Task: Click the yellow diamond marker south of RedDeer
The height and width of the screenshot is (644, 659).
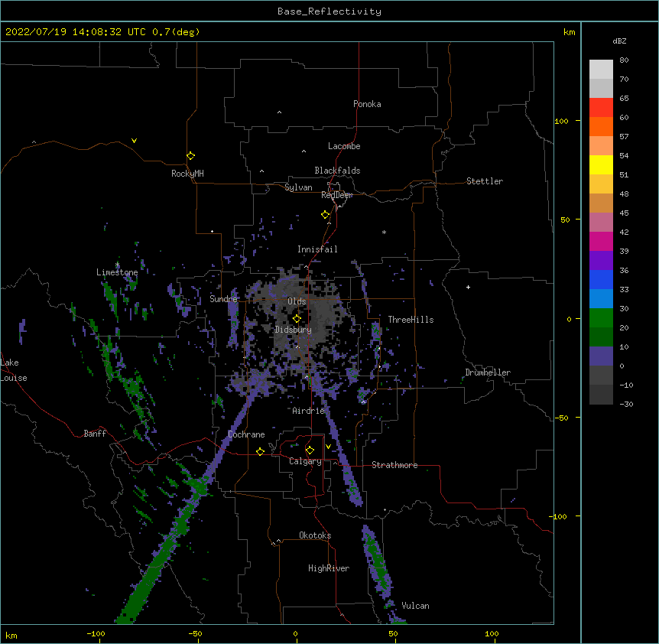Action: pos(326,215)
